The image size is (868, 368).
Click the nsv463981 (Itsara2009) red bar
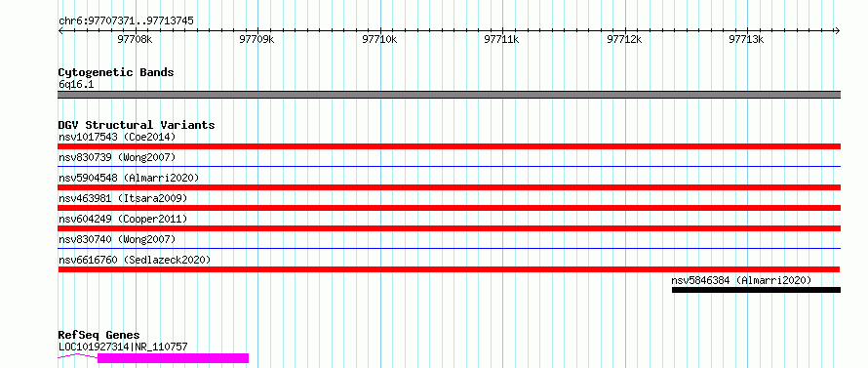(449, 208)
